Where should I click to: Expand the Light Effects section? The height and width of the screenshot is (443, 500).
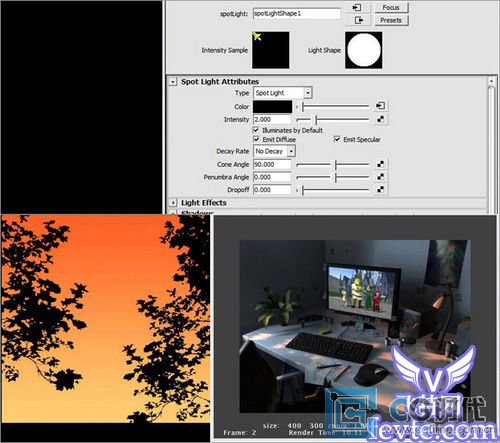[x=173, y=203]
